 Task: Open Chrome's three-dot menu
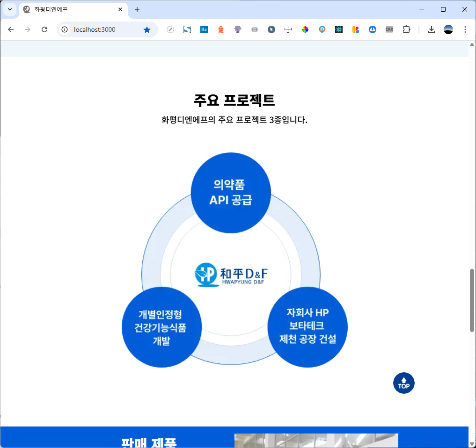465,29
